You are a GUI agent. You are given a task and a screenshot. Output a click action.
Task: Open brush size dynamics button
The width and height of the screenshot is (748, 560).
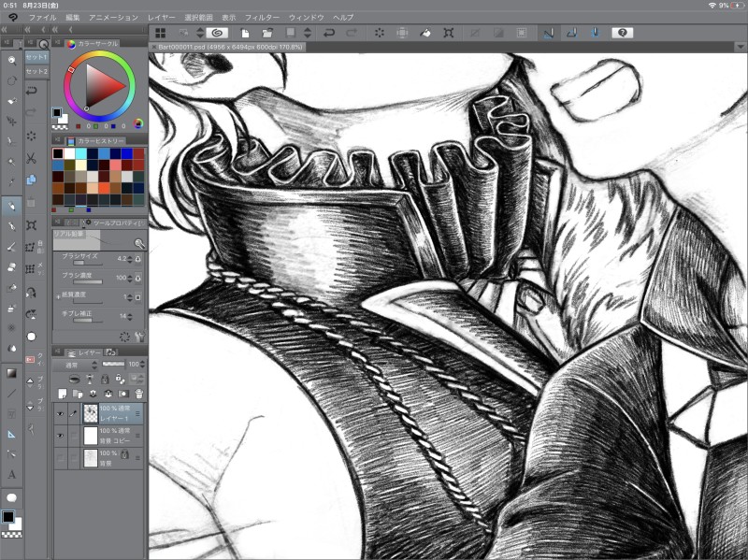[x=138, y=259]
